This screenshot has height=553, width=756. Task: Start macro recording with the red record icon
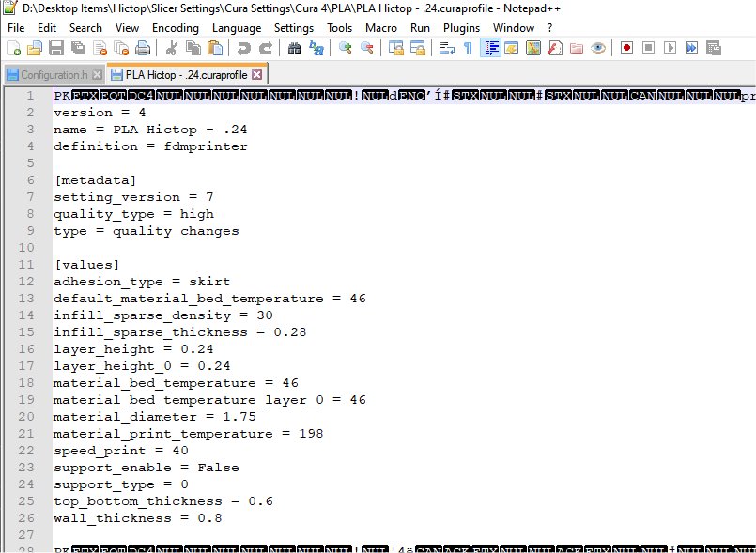(625, 48)
